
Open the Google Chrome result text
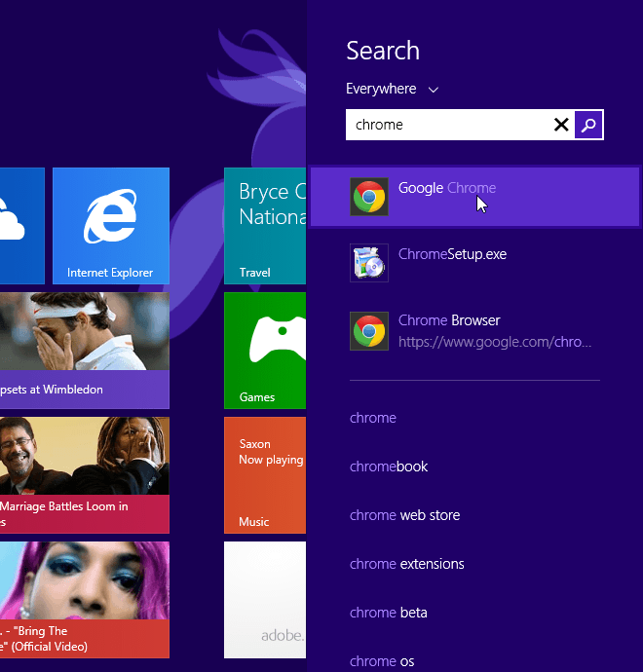[x=447, y=188]
